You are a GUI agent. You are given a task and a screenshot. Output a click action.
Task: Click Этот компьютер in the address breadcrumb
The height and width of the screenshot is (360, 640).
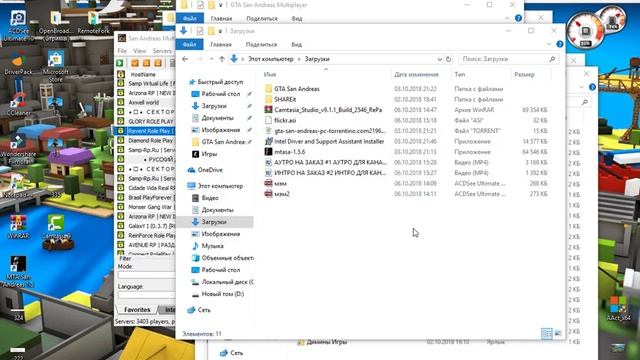tap(271, 59)
